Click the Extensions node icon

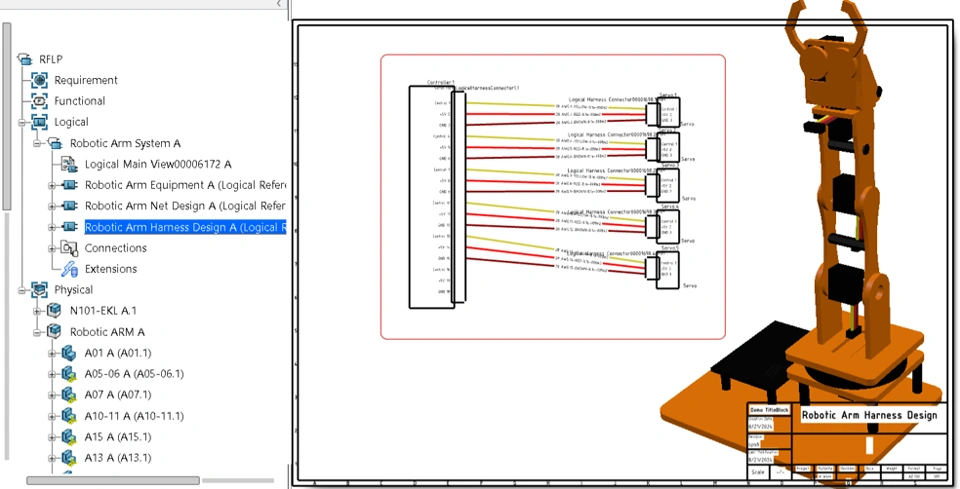click(69, 269)
